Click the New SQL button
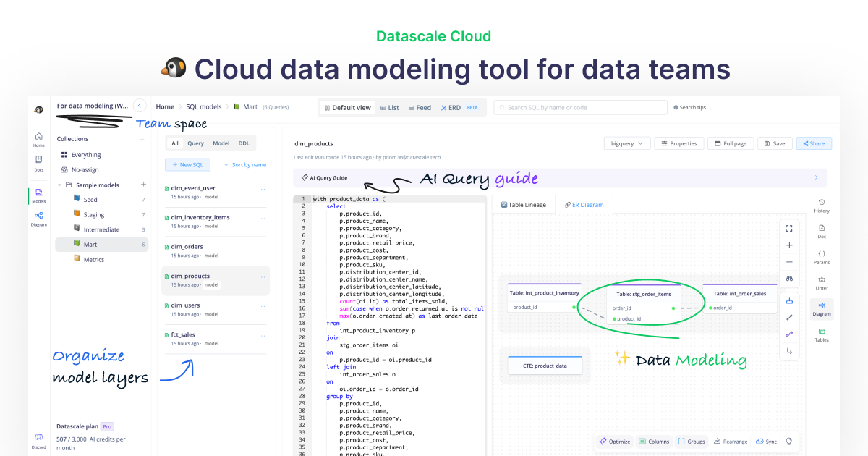 (187, 164)
